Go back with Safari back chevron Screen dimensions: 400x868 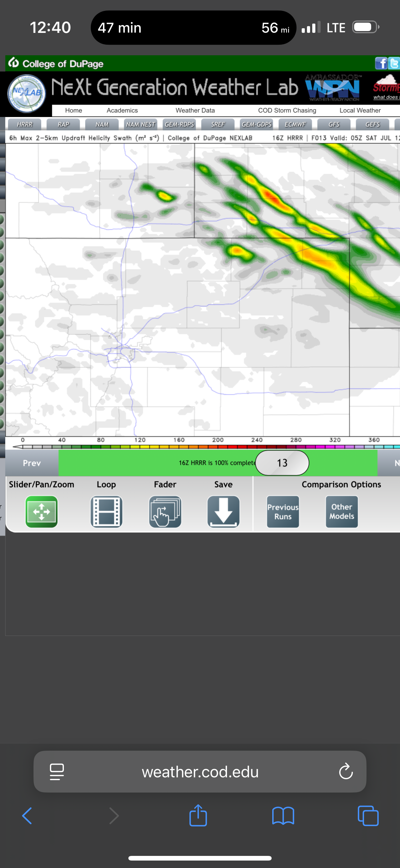27,816
